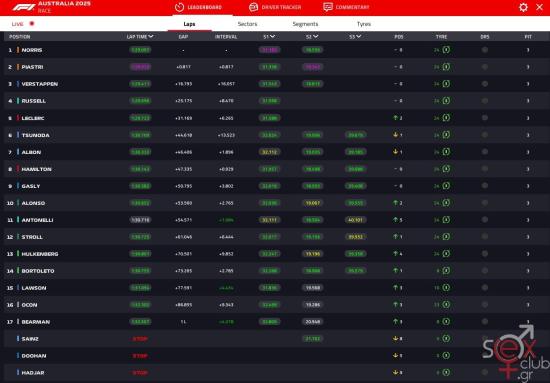Click the tyre compound icon for Hamilton
The width and height of the screenshot is (550, 383).
click(x=446, y=169)
